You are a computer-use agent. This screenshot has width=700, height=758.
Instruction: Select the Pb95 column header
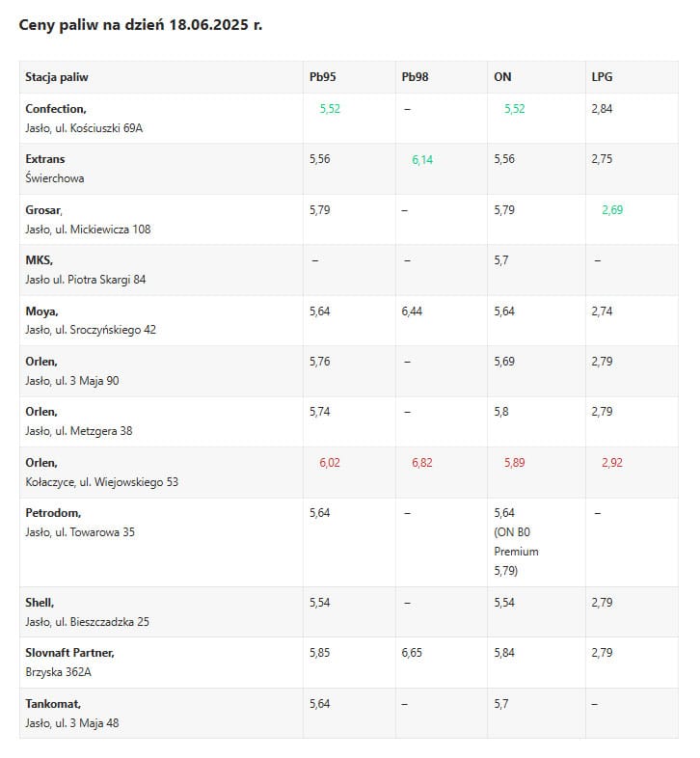point(322,77)
